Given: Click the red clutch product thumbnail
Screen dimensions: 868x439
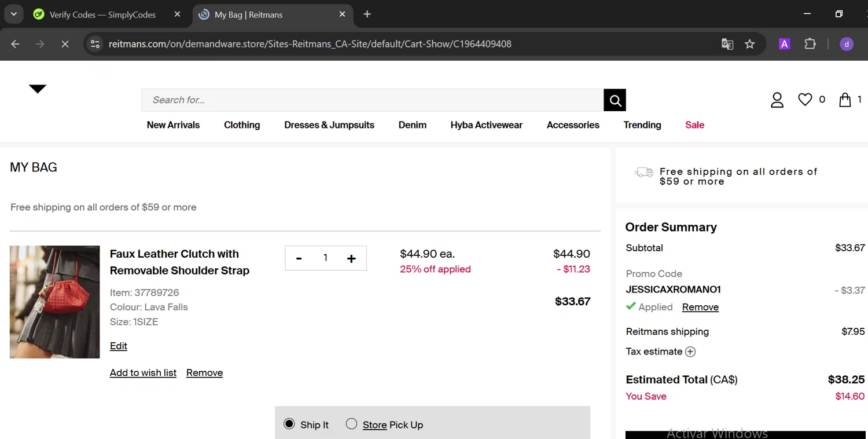Looking at the screenshot, I should [x=54, y=302].
